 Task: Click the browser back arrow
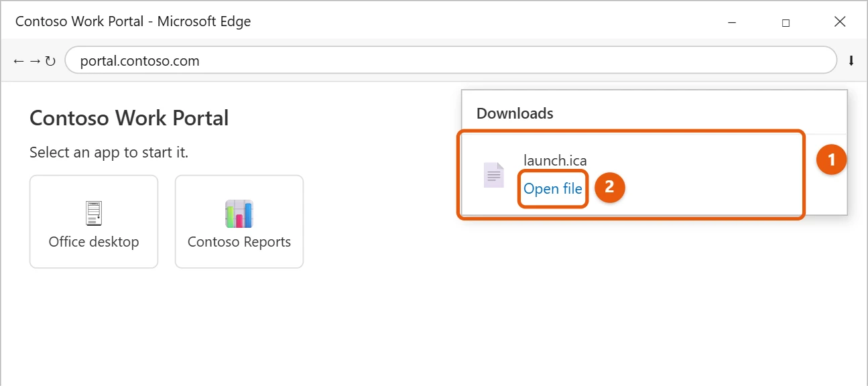19,61
